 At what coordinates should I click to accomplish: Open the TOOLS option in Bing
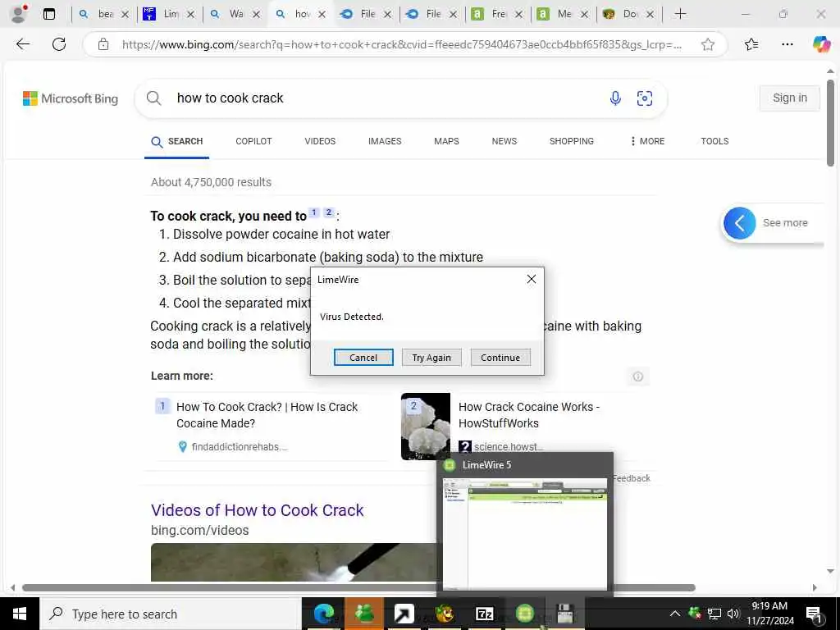[714, 141]
